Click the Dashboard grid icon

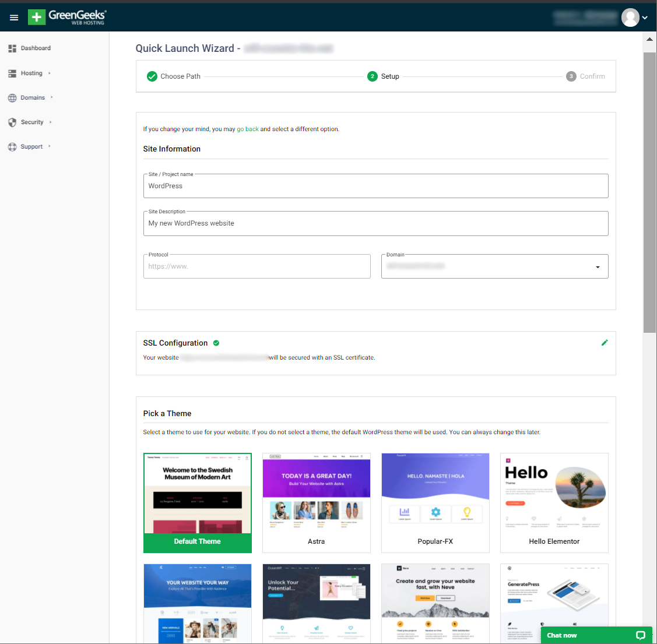[x=12, y=48]
